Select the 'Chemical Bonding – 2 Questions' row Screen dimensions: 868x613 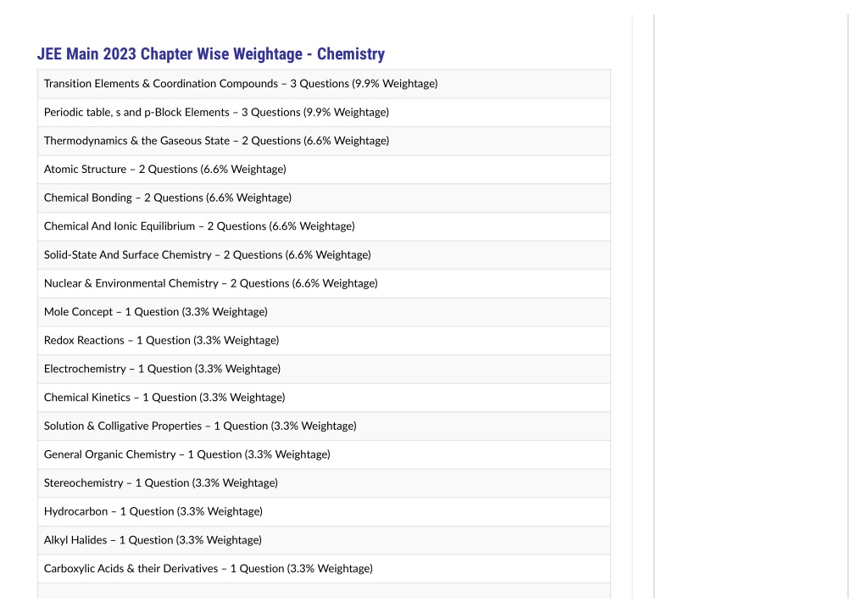(x=324, y=198)
